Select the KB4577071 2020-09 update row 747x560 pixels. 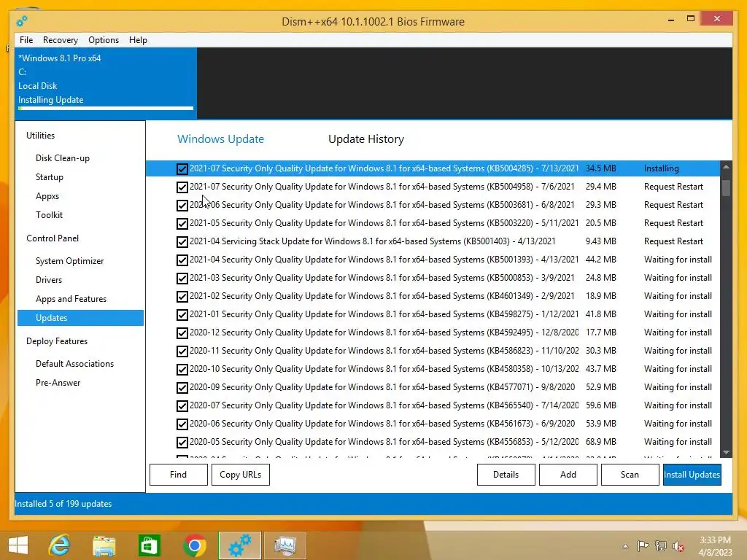[x=433, y=388]
